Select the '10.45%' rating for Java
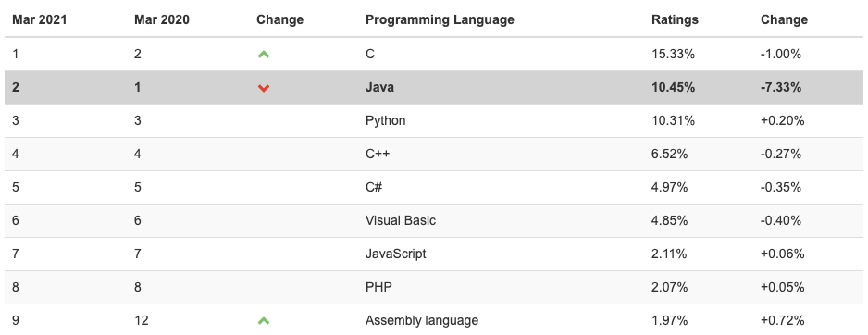868x335 pixels. pyautogui.click(x=673, y=88)
